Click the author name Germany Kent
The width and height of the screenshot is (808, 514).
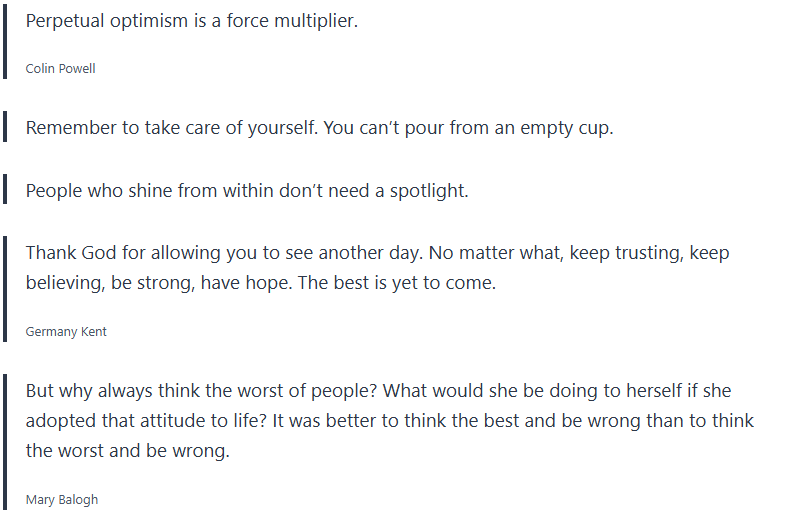click(x=66, y=332)
